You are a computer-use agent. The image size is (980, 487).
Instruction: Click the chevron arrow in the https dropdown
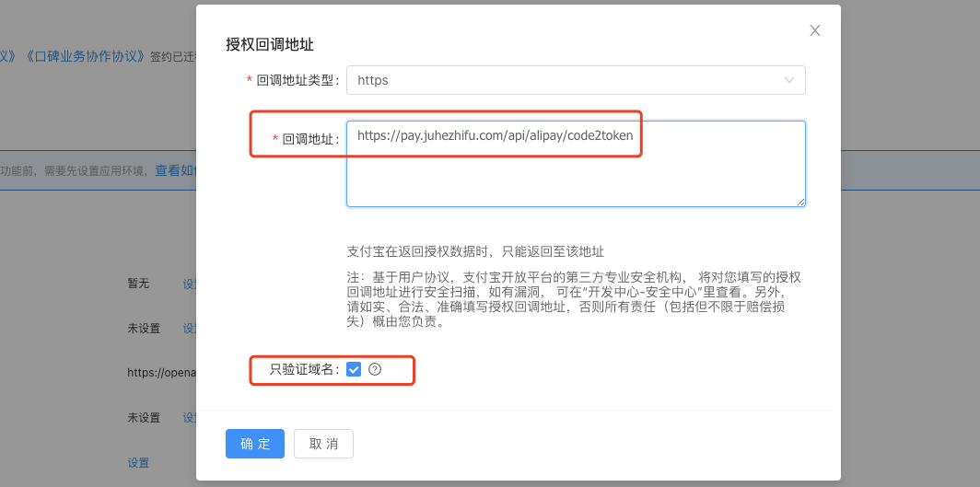(x=789, y=80)
